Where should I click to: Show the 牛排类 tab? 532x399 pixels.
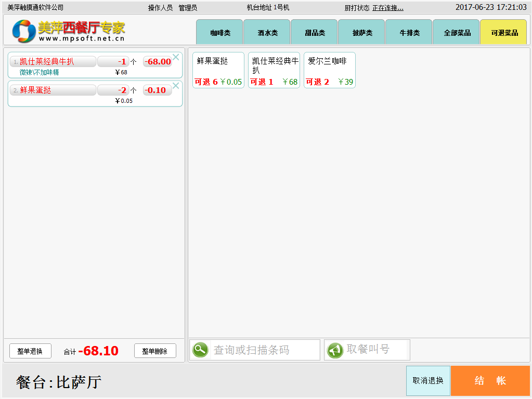tap(409, 33)
